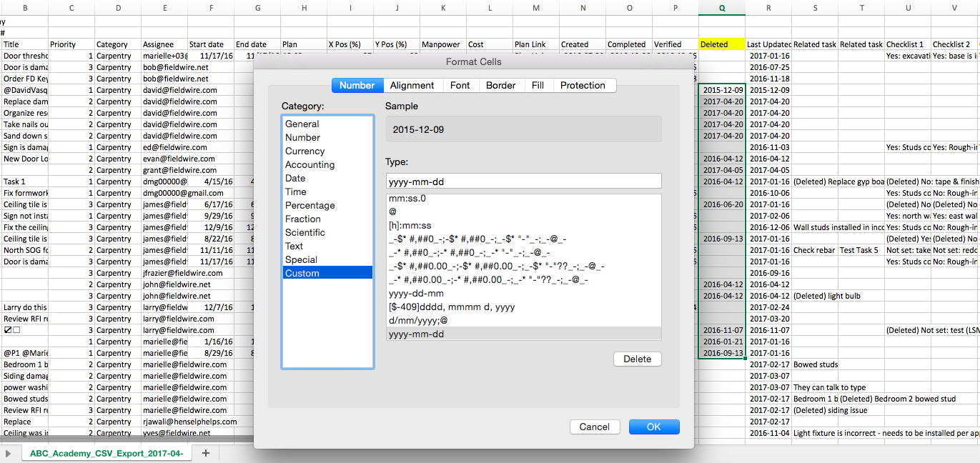Choose the Scientific category

[305, 232]
